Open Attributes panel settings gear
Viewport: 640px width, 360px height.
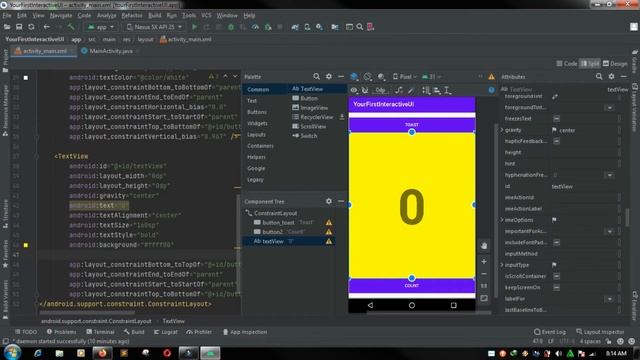click(x=611, y=76)
